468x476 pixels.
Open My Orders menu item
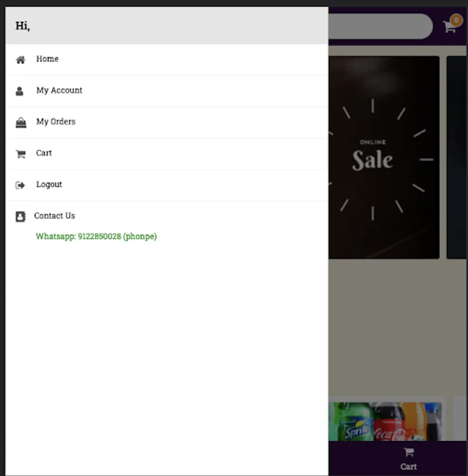(x=167, y=122)
